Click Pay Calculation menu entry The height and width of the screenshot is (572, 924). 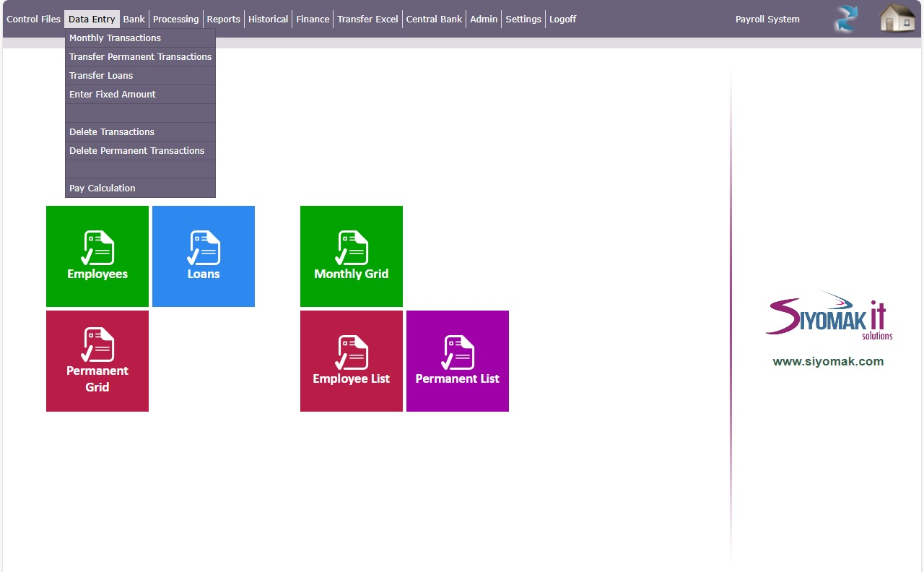(103, 188)
